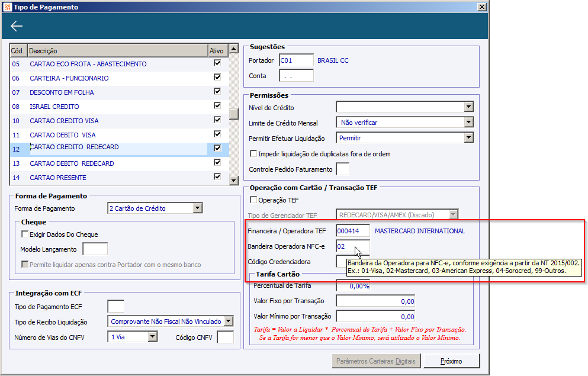
Task: Close the Tipo de Pagamento window
Action: pyautogui.click(x=482, y=7)
